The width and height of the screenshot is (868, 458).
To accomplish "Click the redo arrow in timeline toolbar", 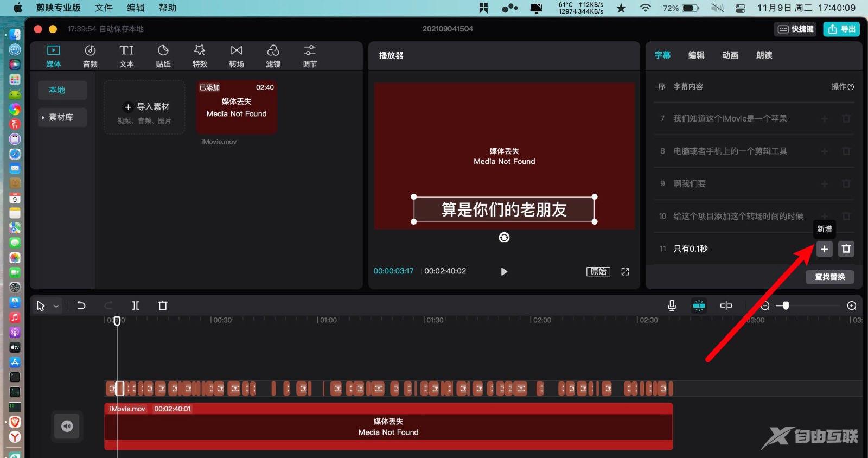I will 108,306.
